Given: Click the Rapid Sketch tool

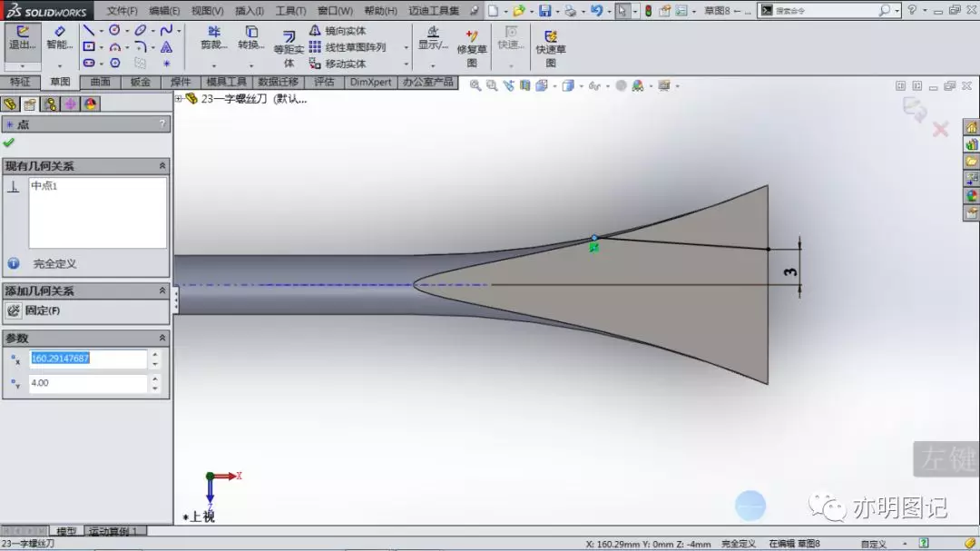Looking at the screenshot, I should [x=551, y=48].
